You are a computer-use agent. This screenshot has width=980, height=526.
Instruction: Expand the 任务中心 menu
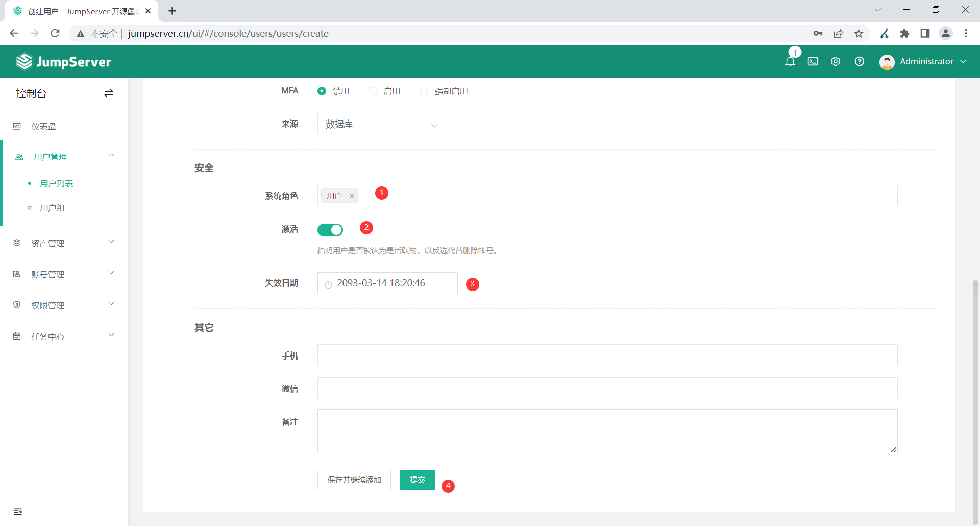point(111,335)
